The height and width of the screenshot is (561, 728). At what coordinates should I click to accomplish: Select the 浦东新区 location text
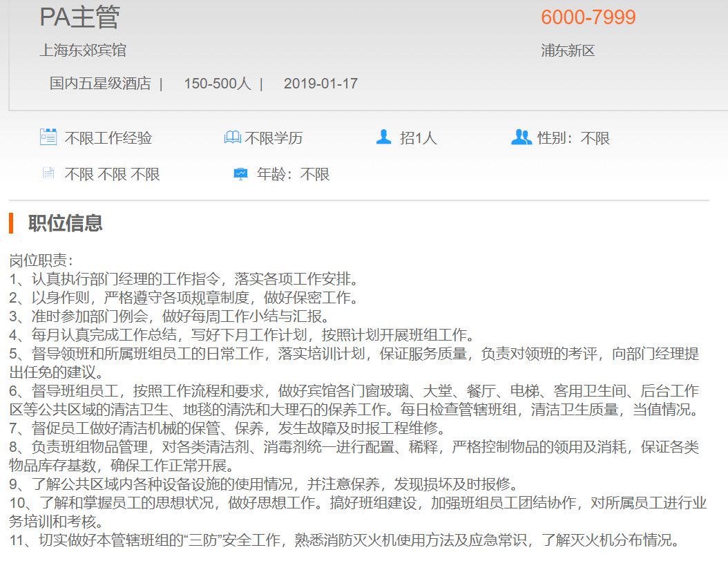click(568, 50)
